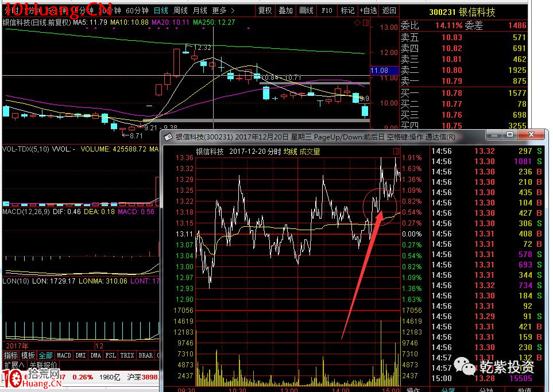This screenshot has width=553, height=392.
Task: Click the 1.91% top percent axis label
Action: 412,158
